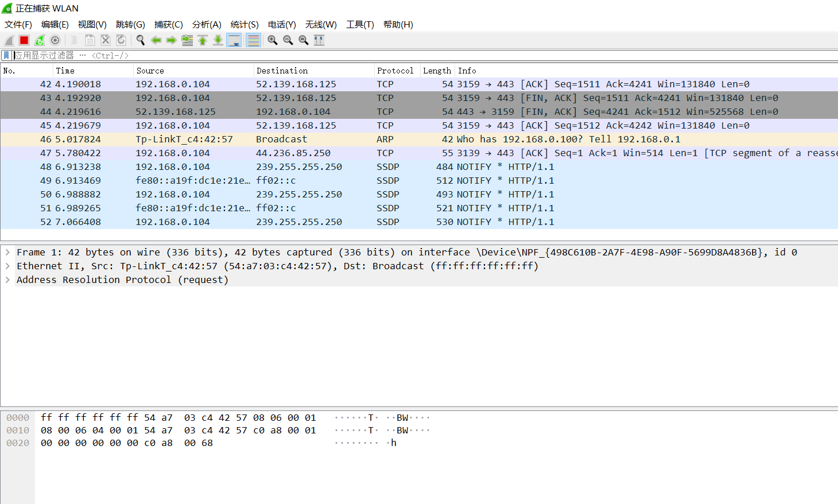Restart the current capture
This screenshot has height=504, width=838.
click(x=40, y=40)
